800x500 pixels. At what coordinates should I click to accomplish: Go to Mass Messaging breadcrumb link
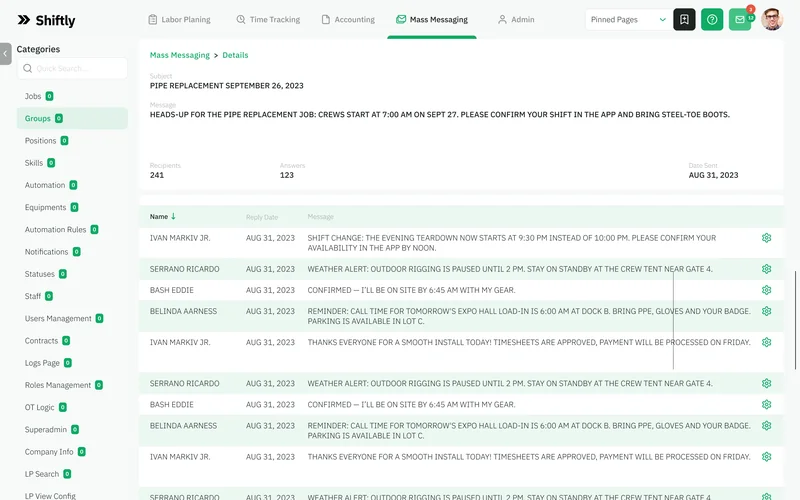(180, 55)
